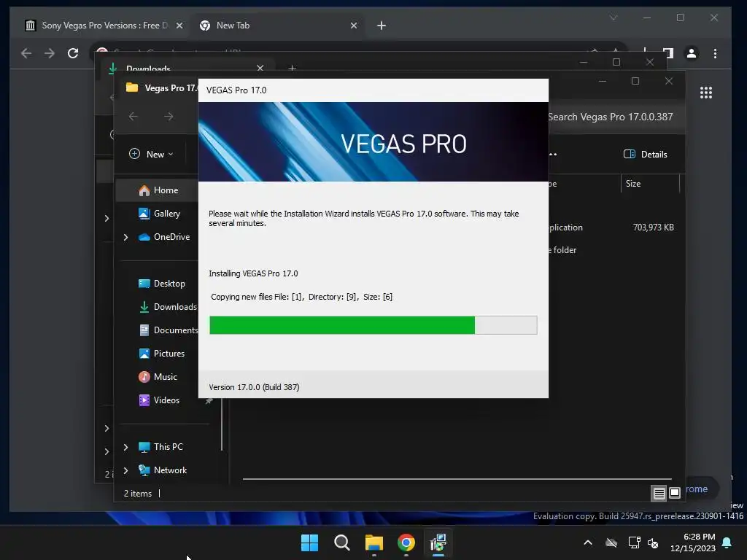The height and width of the screenshot is (560, 747).
Task: Open the OneDrive tray icon
Action: tap(611, 542)
